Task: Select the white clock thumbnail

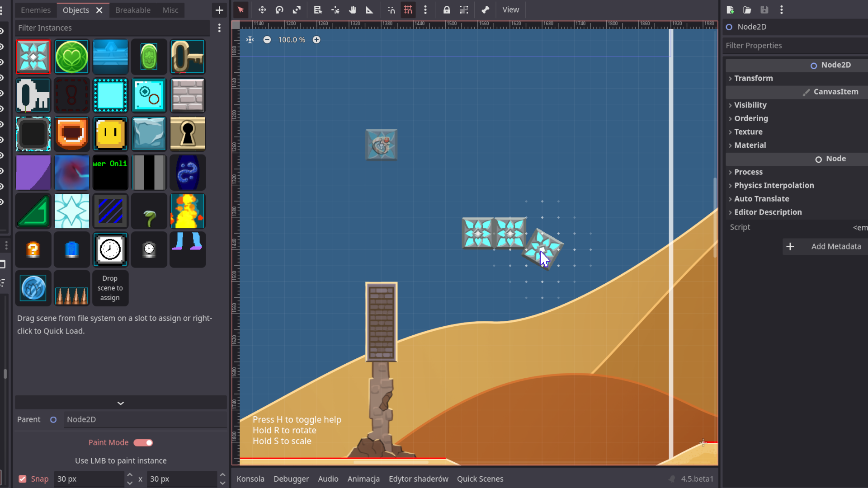Action: click(x=110, y=249)
